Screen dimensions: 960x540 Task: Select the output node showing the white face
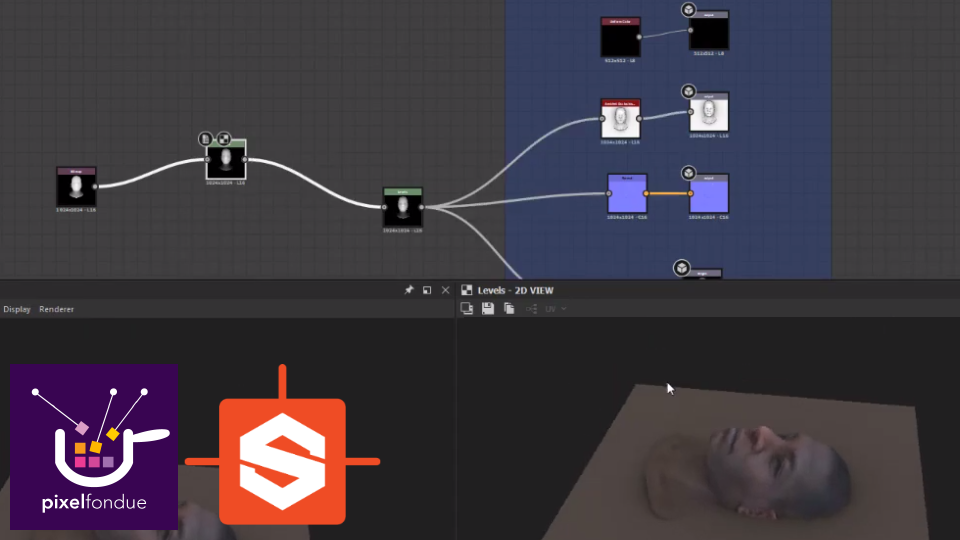[x=709, y=112]
